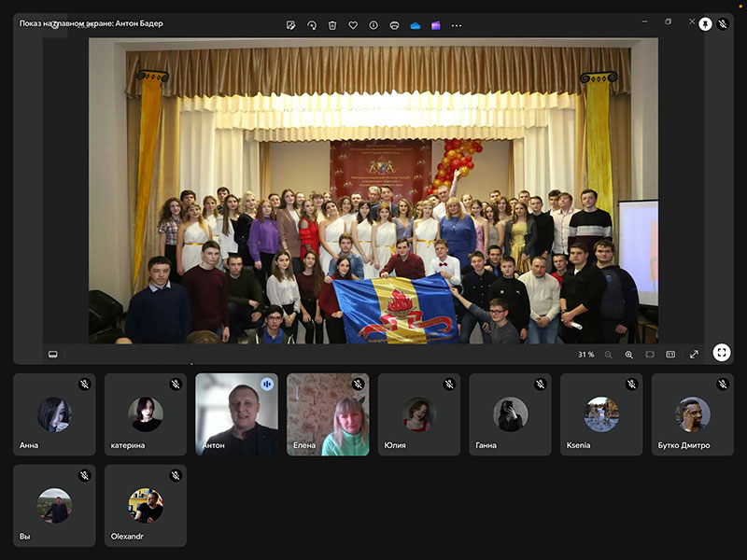
Task: Enter full screen with diagonal arrows
Action: click(694, 355)
